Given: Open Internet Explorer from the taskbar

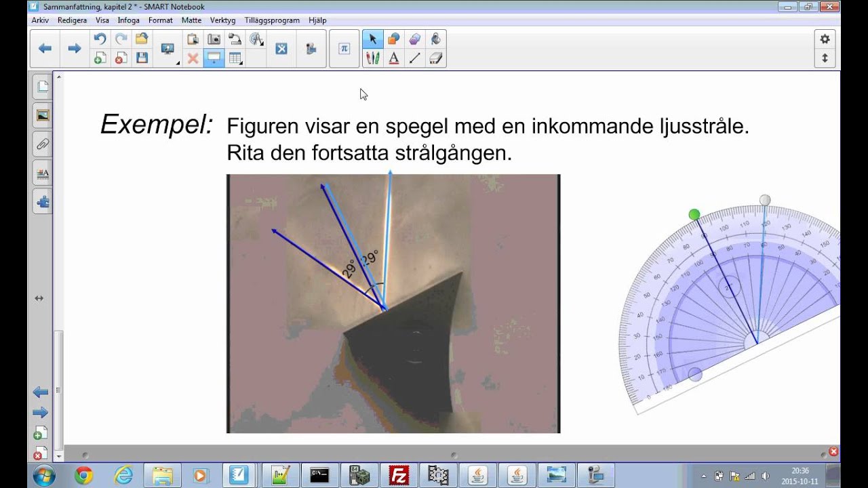Looking at the screenshot, I should [123, 476].
